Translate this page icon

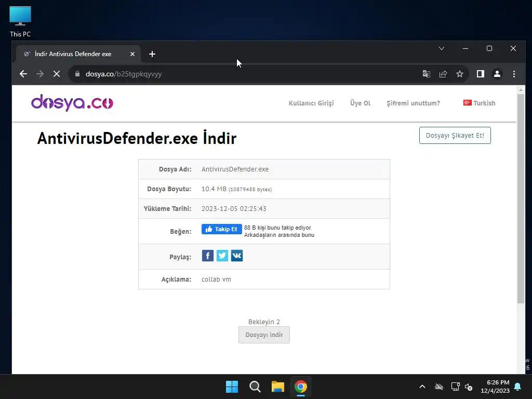point(427,74)
